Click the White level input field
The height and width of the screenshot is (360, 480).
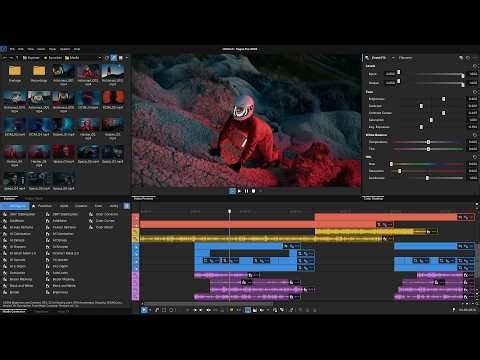point(390,83)
